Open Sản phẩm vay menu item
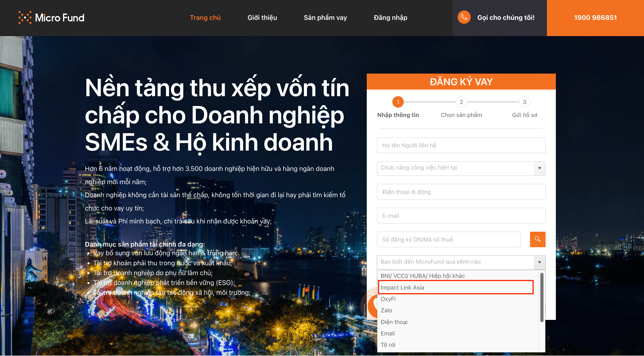This screenshot has width=644, height=356. coord(325,18)
